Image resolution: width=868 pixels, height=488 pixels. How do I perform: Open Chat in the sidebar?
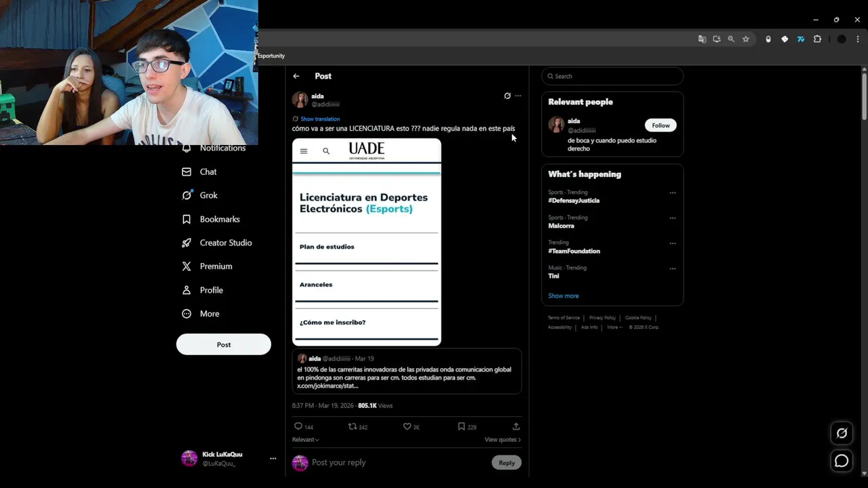click(199, 171)
